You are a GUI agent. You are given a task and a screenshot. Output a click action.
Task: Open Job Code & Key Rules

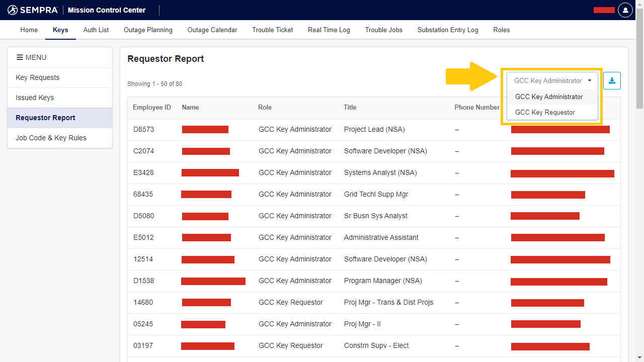pyautogui.click(x=51, y=138)
